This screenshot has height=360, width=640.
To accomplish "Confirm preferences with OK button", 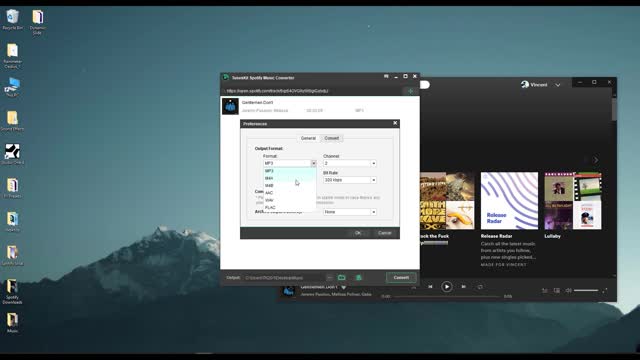I will (358, 233).
